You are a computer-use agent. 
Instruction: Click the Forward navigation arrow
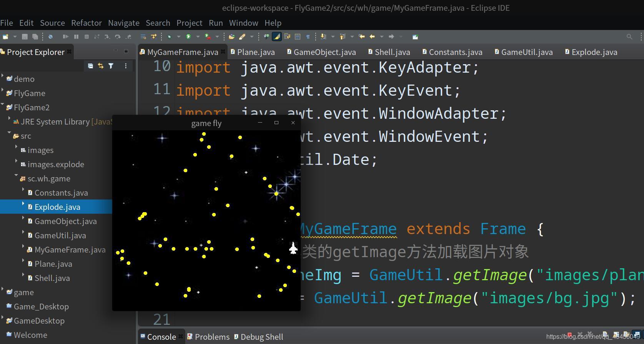(391, 37)
